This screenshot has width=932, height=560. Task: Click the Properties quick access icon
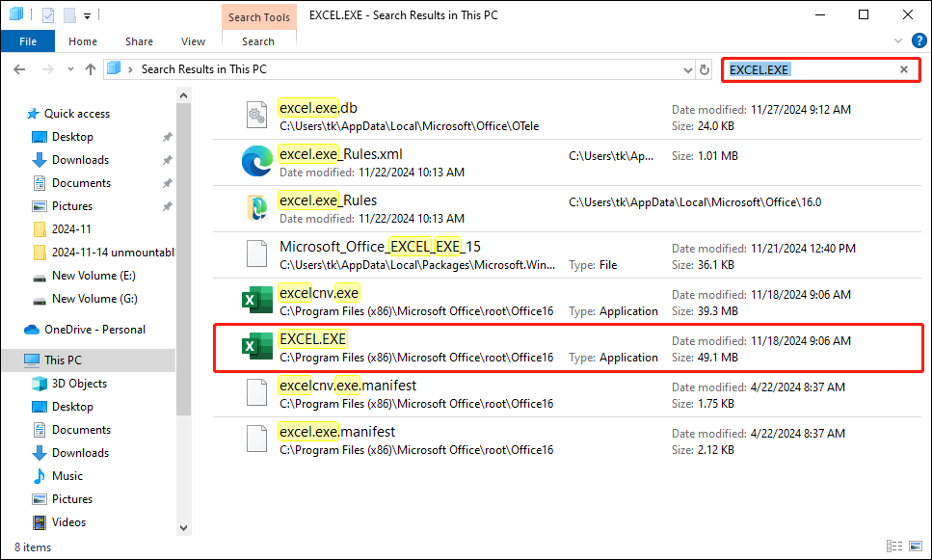pyautogui.click(x=48, y=14)
